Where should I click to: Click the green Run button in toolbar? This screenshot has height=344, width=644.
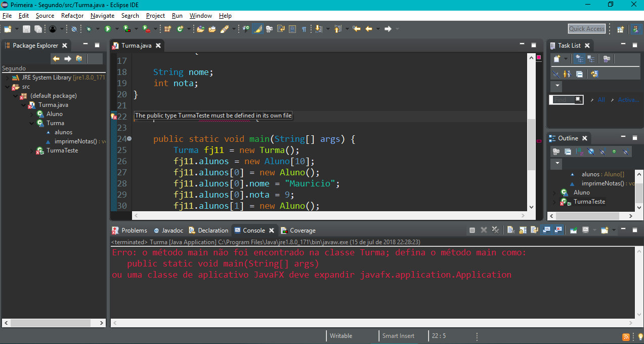coord(107,29)
